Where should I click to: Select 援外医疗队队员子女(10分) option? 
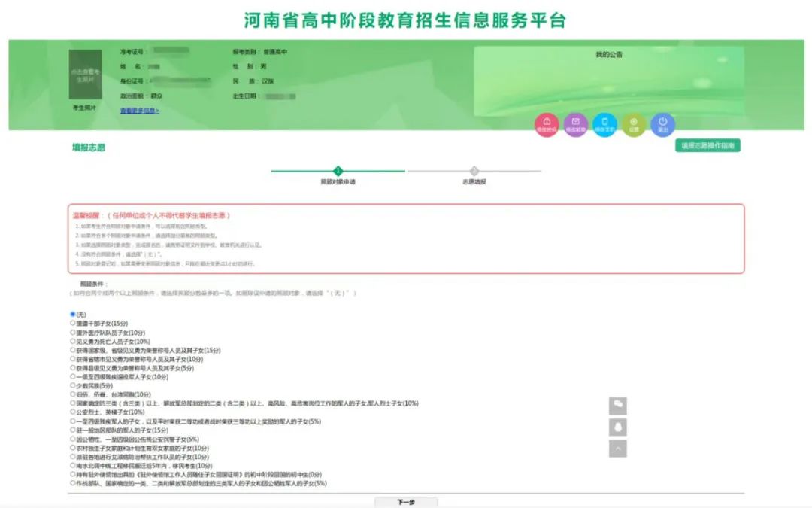click(73, 333)
